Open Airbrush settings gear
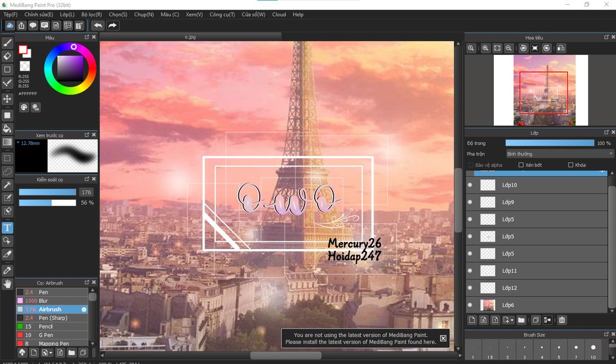Screen dimensions: 616x364 click(x=84, y=309)
